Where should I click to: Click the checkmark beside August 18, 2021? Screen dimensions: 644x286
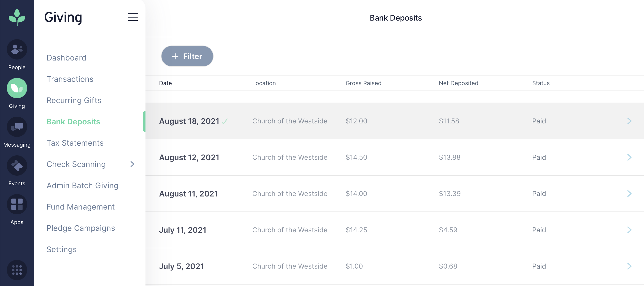225,121
